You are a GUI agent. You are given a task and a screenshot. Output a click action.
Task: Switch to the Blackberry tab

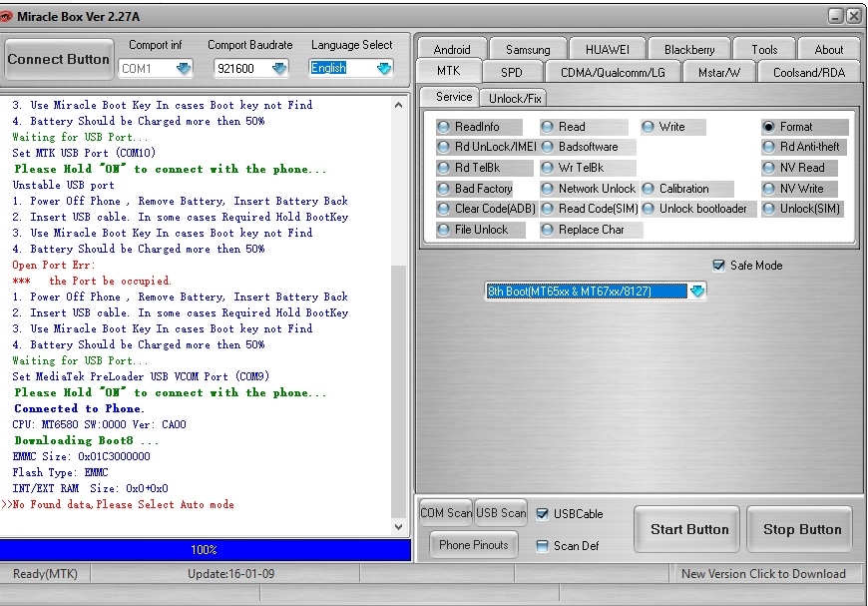coord(689,49)
